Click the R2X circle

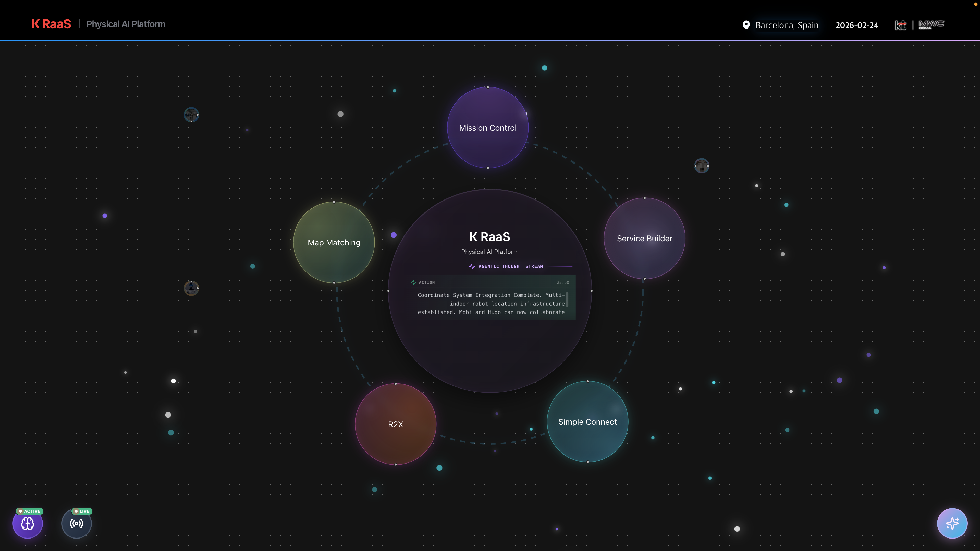[396, 424]
